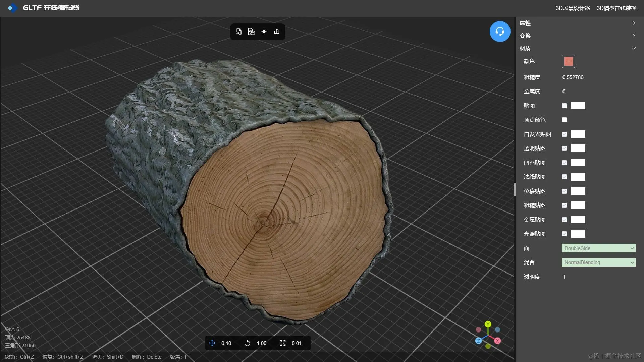Enable the 贴图 texture map checkbox

564,106
